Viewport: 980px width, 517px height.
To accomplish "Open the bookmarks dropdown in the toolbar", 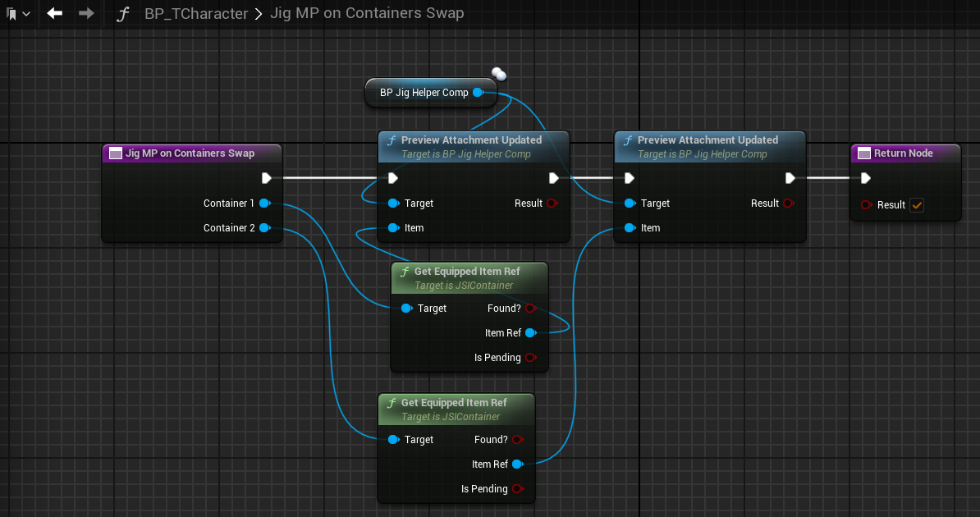I will tap(17, 13).
